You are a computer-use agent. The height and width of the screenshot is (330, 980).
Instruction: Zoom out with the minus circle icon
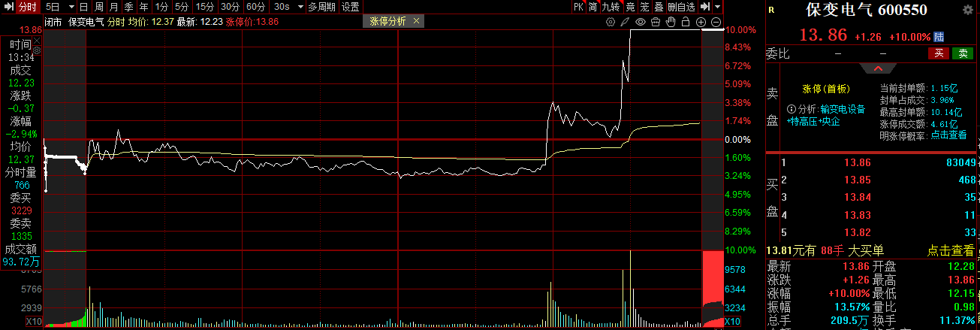pyautogui.click(x=716, y=22)
